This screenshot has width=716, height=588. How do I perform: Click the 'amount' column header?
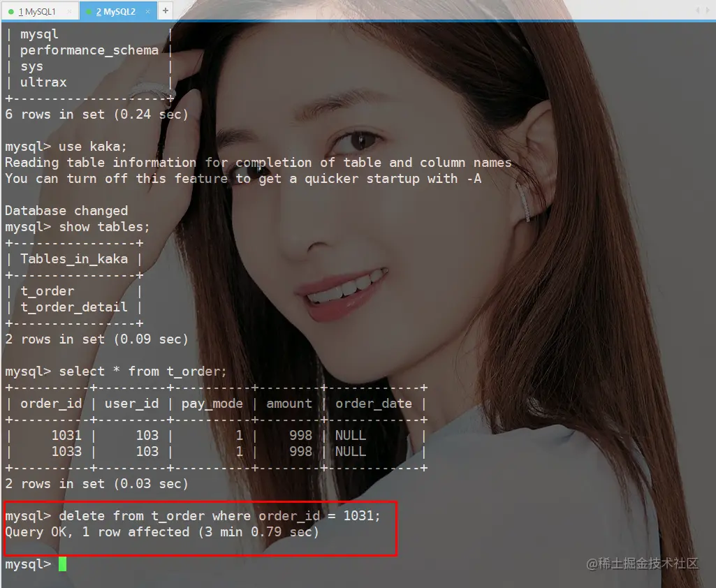click(289, 404)
